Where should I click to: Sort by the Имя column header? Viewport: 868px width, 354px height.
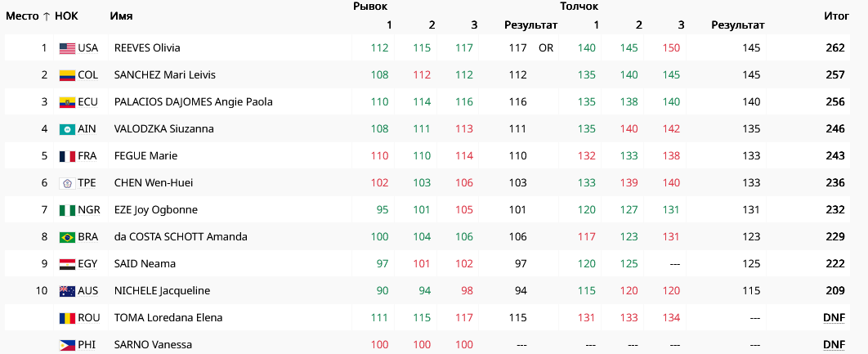[121, 16]
